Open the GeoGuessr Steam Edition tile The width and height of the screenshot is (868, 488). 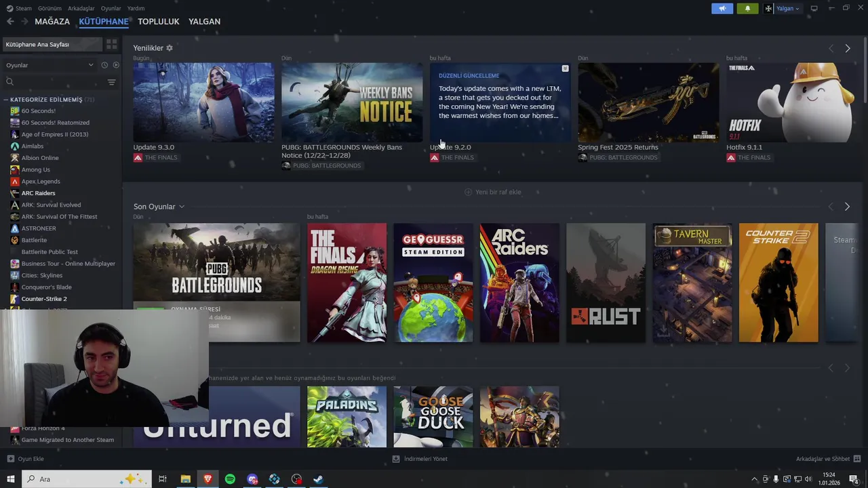pos(433,283)
